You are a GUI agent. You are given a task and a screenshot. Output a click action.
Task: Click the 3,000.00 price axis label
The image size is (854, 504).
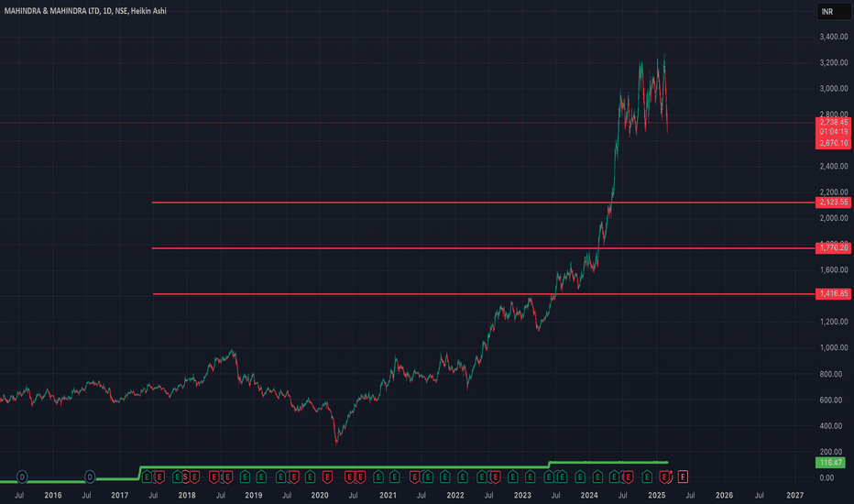click(833, 88)
